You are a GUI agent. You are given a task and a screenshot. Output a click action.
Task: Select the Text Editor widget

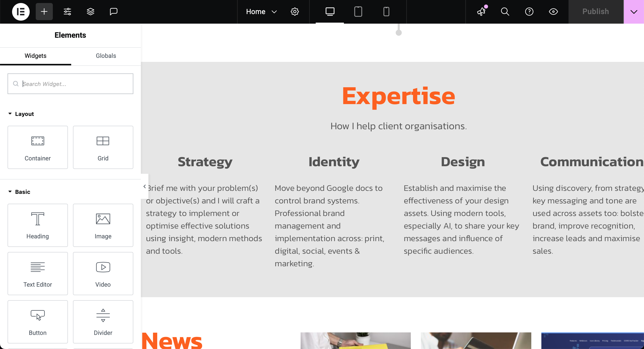point(38,274)
